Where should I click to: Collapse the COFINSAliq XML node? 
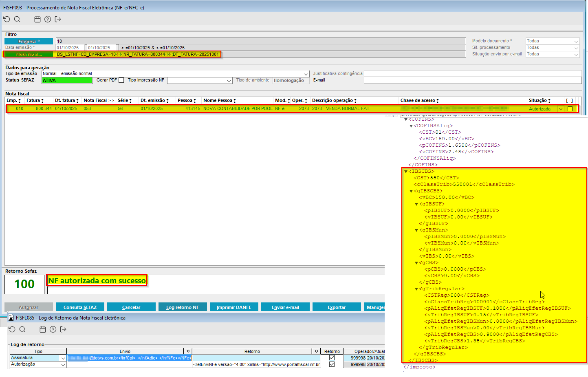[x=411, y=126]
